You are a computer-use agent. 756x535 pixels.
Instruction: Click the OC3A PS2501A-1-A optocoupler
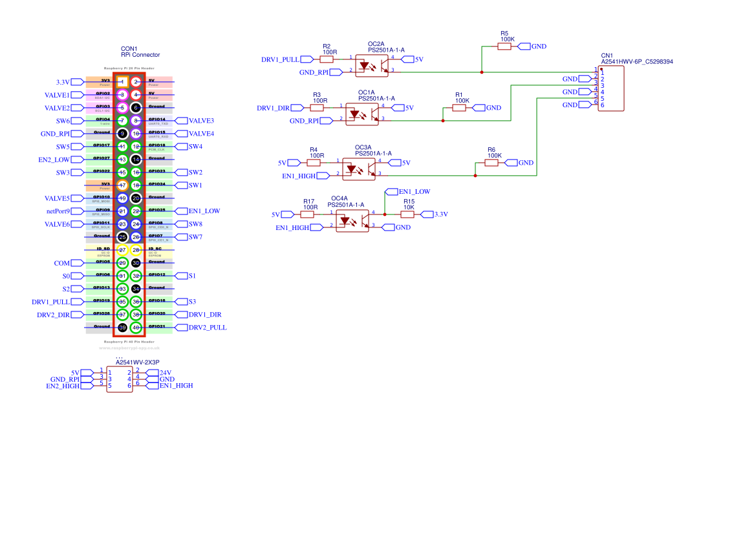[359, 169]
